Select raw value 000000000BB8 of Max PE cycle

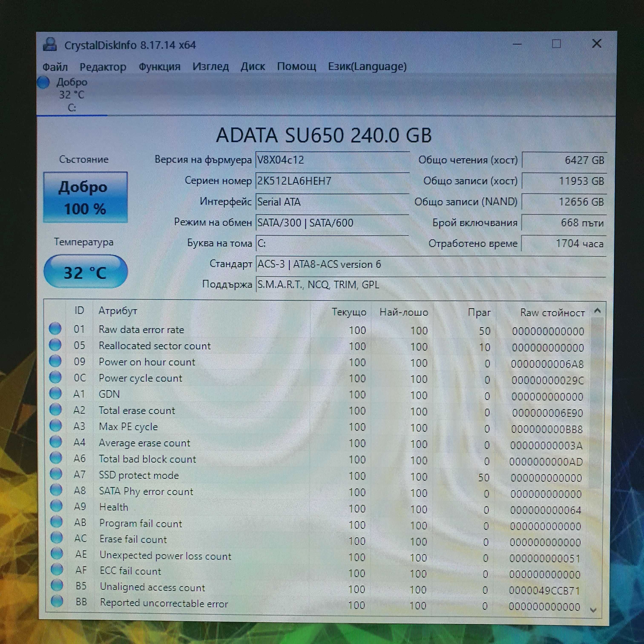547,429
